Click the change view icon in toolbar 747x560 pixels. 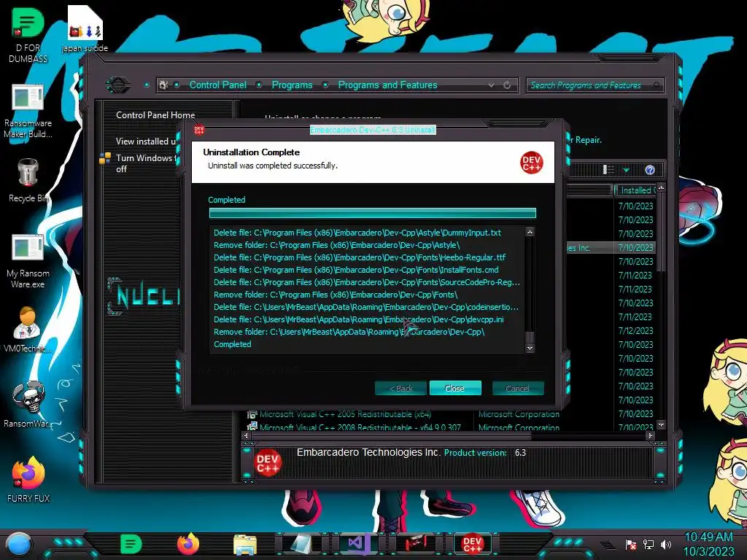(x=608, y=170)
